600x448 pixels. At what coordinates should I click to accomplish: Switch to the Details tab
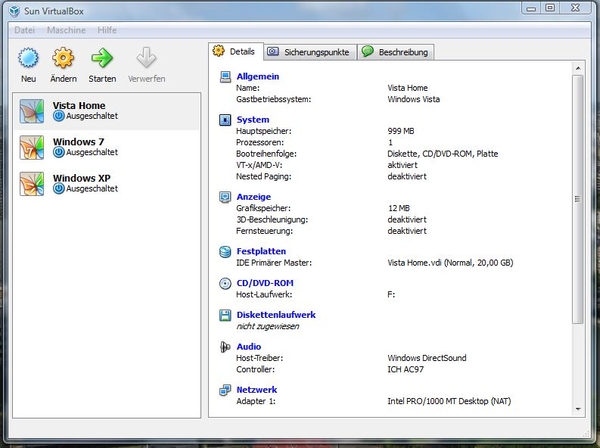pos(236,51)
